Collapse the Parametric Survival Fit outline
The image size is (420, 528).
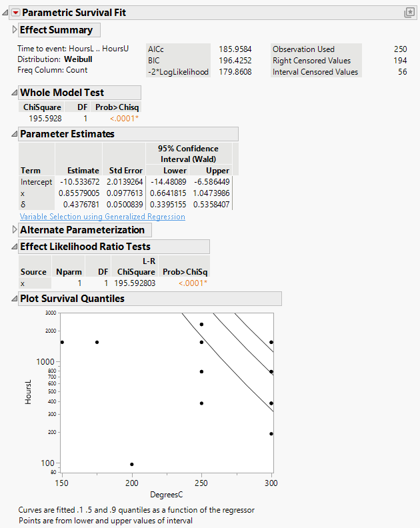coord(6,13)
